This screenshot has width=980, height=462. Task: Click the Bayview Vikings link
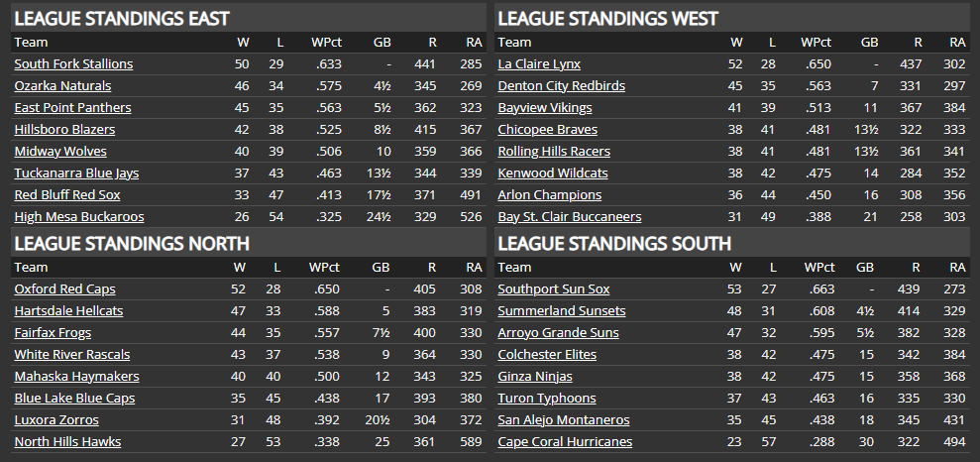click(545, 108)
